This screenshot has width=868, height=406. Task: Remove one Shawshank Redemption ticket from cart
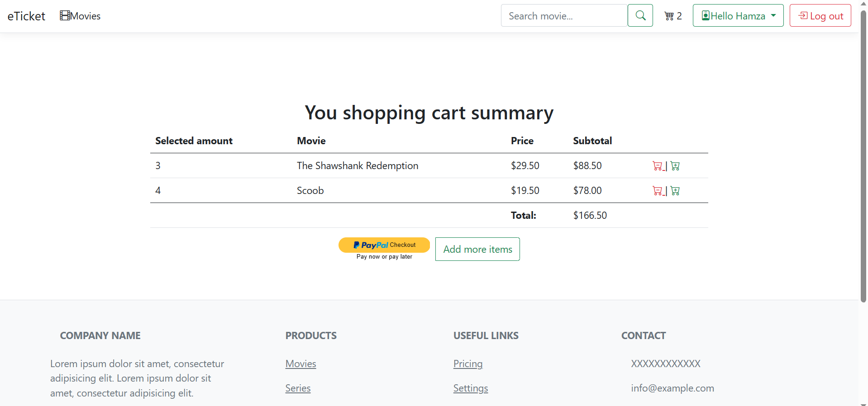click(x=658, y=166)
